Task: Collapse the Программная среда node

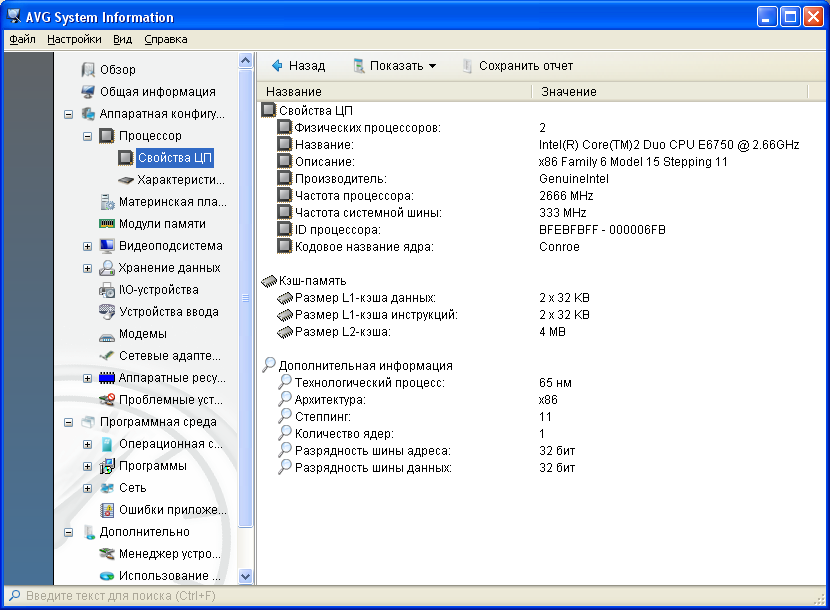Action: [x=68, y=422]
